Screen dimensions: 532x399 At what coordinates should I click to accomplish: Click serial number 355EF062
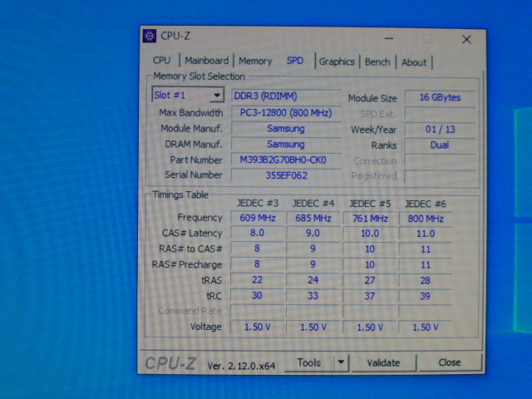(286, 175)
